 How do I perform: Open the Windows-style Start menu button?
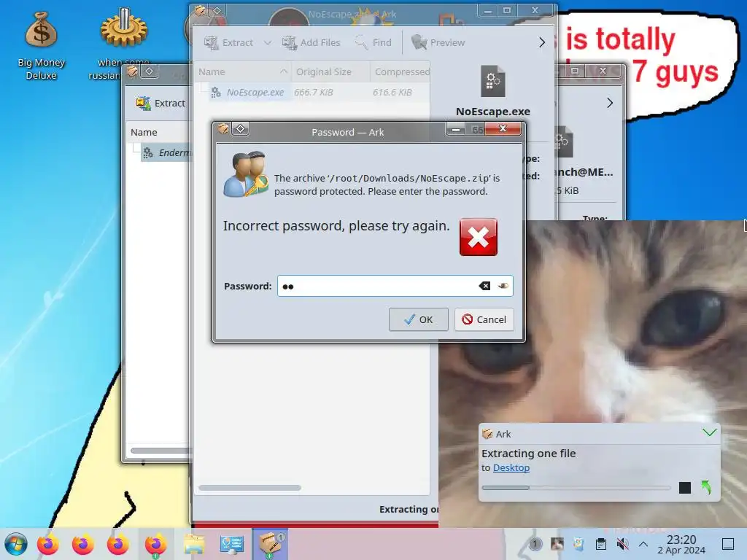(x=16, y=544)
